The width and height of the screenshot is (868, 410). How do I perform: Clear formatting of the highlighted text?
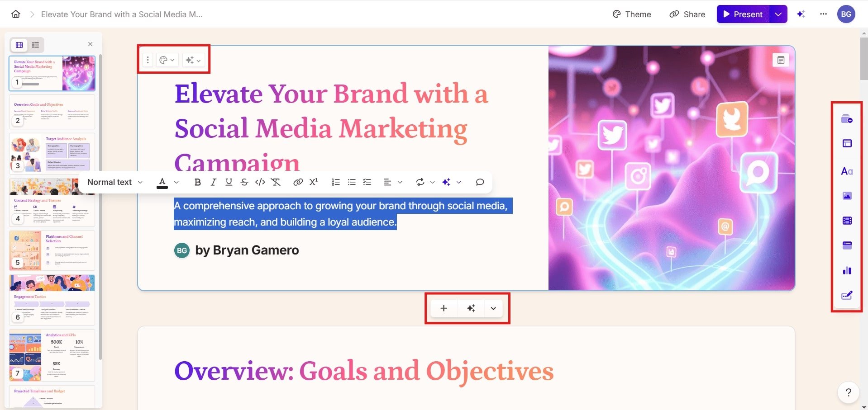276,182
